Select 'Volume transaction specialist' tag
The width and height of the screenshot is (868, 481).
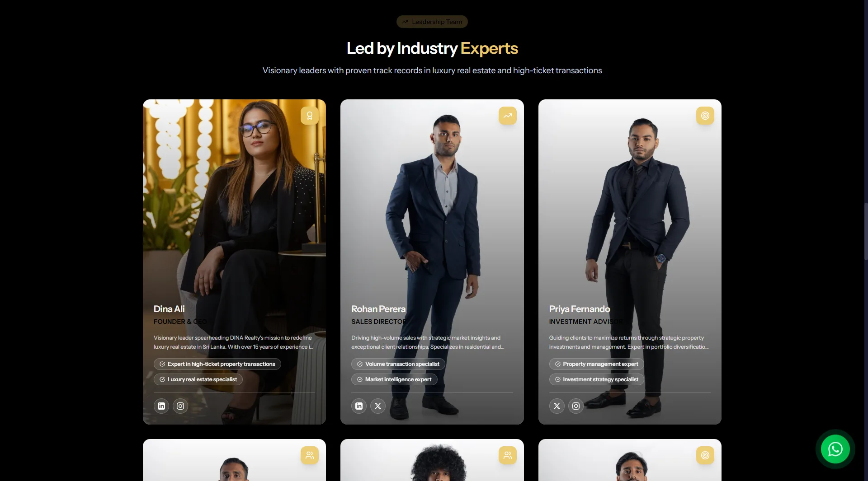(x=398, y=364)
